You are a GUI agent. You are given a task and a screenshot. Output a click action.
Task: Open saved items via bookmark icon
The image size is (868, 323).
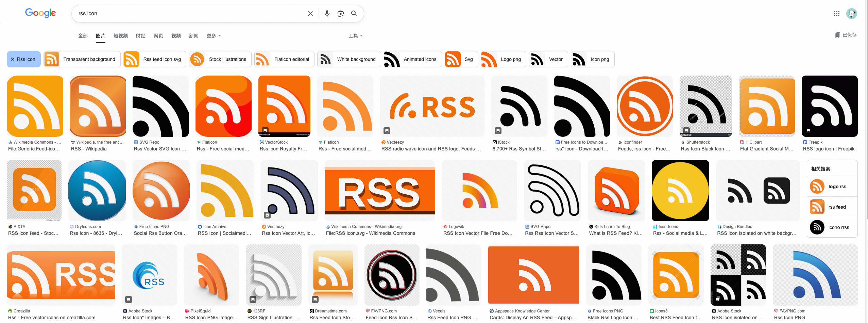click(837, 35)
